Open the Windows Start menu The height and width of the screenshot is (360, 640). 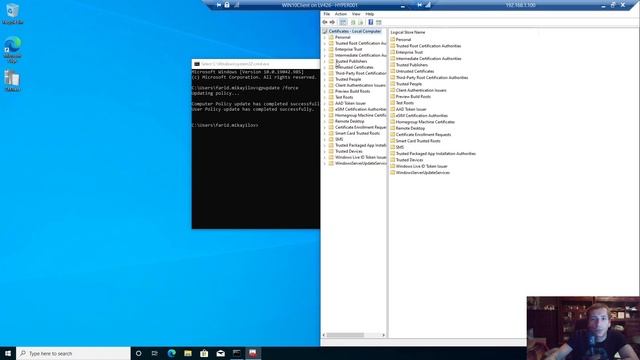point(8,353)
